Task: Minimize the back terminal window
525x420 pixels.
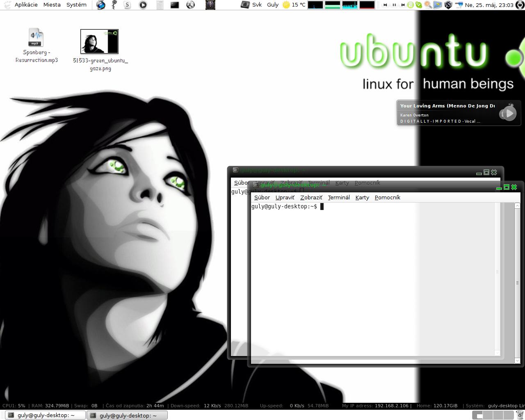Action: (x=479, y=173)
